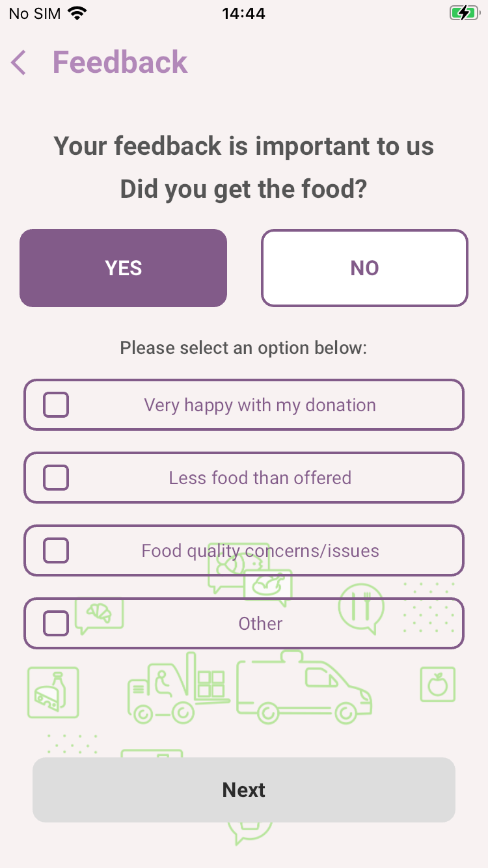The image size is (488, 868).
Task: Click the charging battery icon
Action: (463, 14)
